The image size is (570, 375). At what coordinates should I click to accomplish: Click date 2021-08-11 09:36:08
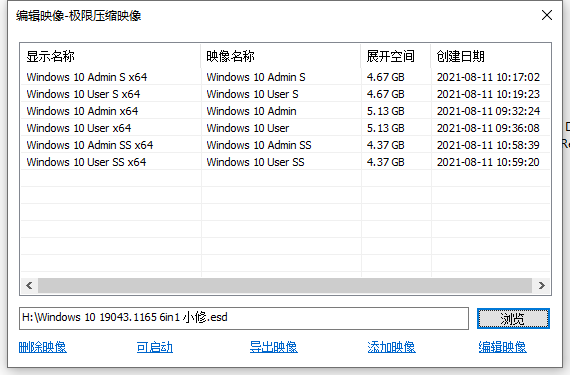(x=488, y=128)
